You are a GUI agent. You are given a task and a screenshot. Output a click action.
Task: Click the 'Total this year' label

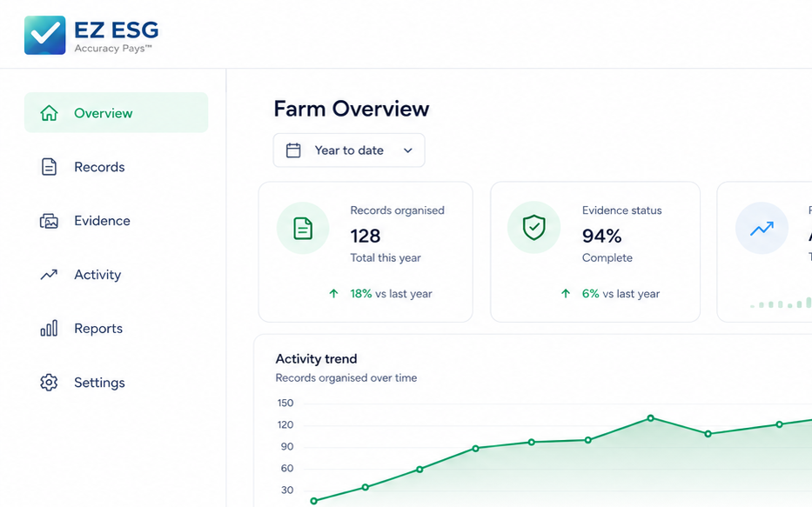pyautogui.click(x=386, y=257)
